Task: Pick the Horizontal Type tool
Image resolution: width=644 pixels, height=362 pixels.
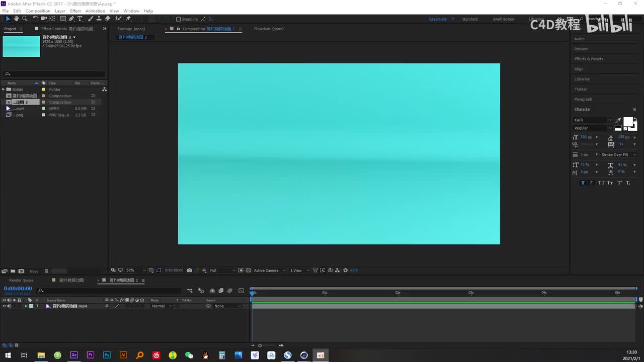Action: pos(80,19)
